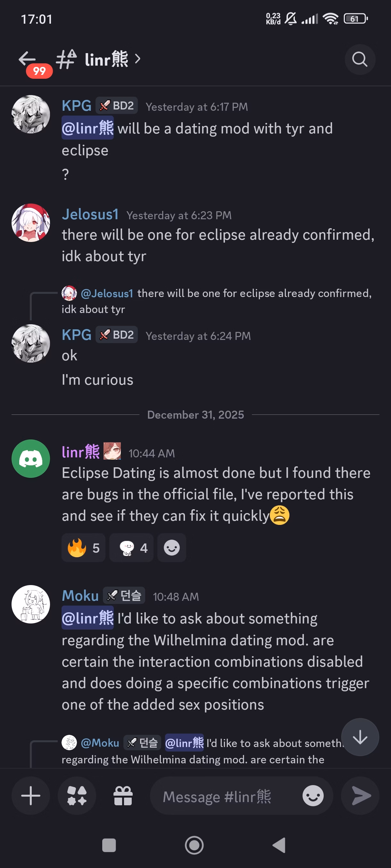391x868 pixels.
Task: Open the apps launcher icon
Action: click(x=77, y=796)
